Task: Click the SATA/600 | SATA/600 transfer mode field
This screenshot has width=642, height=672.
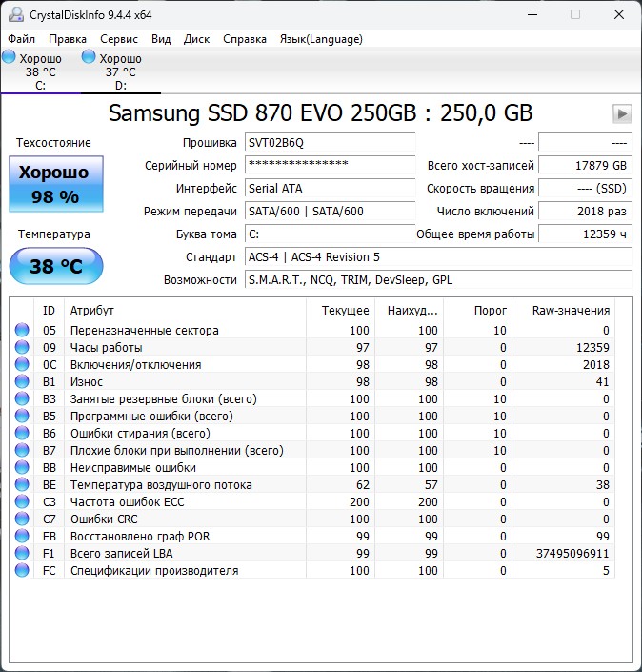Action: point(330,212)
